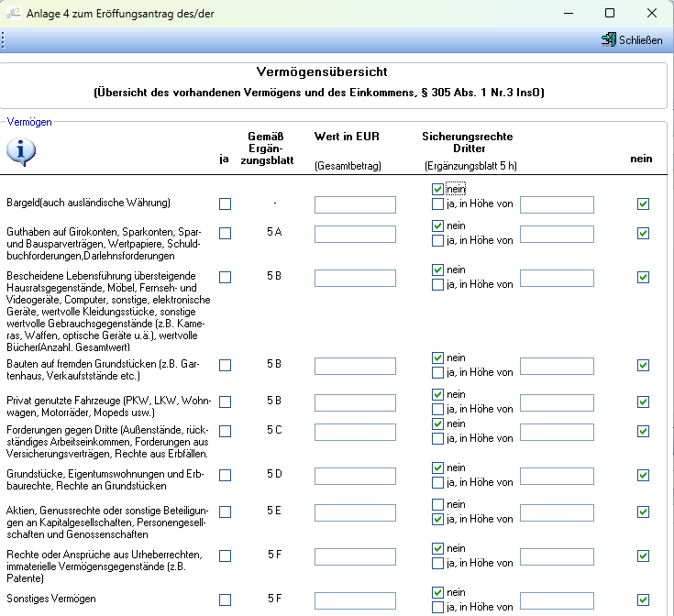
Task: Click the toolbar grip handle dots
Action: pyautogui.click(x=3, y=40)
